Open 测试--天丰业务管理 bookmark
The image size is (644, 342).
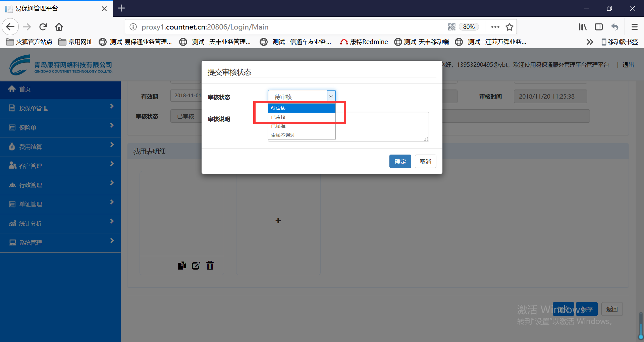coord(215,42)
